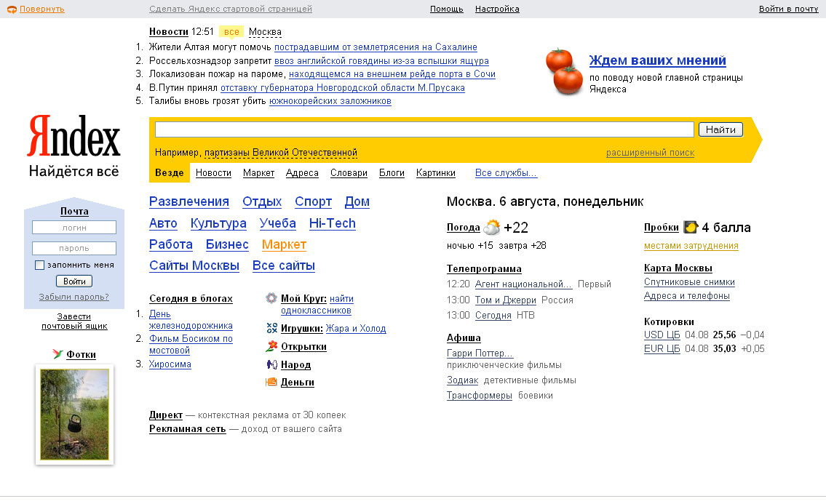Open the Гарри Поттер movie link
This screenshot has width=826, height=504.
pos(480,353)
